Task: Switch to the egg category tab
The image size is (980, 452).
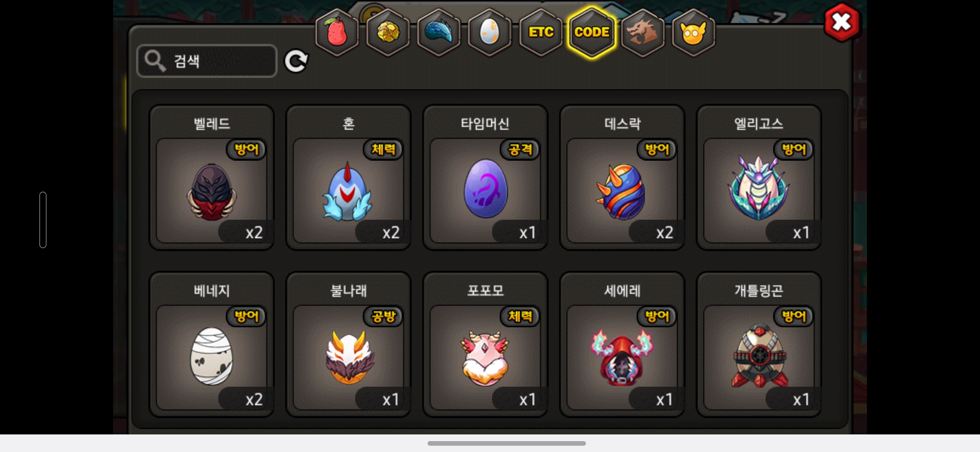Action: (490, 33)
